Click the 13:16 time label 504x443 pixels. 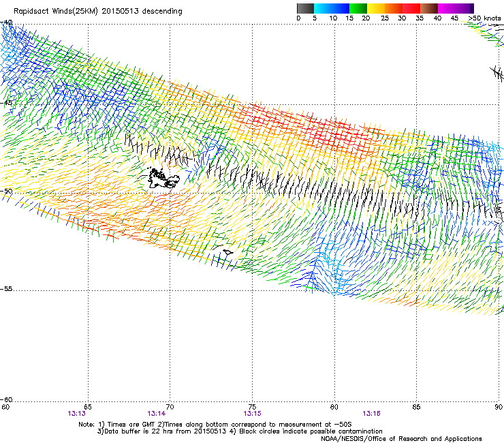[x=371, y=414]
